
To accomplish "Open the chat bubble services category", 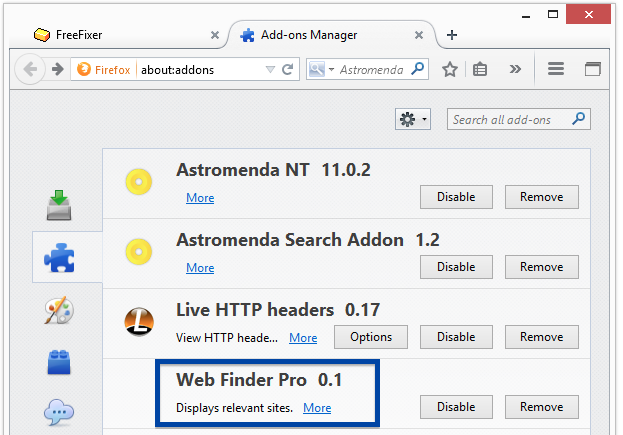I will (59, 412).
